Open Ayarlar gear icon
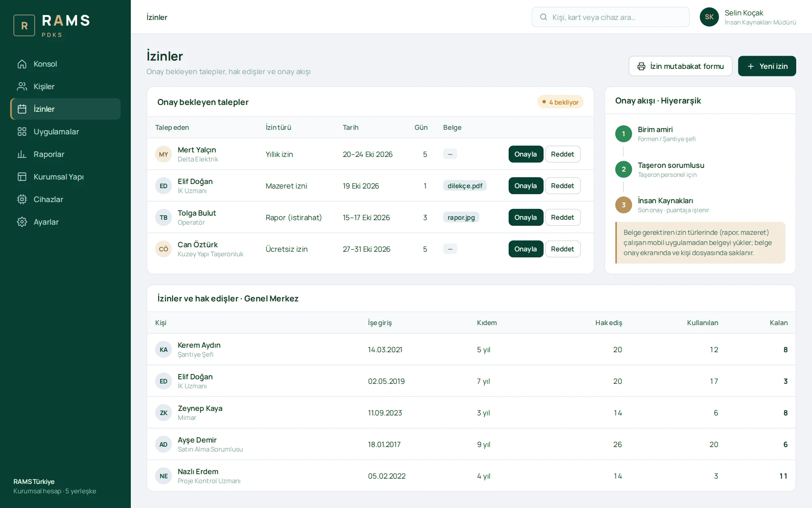 [x=22, y=222]
